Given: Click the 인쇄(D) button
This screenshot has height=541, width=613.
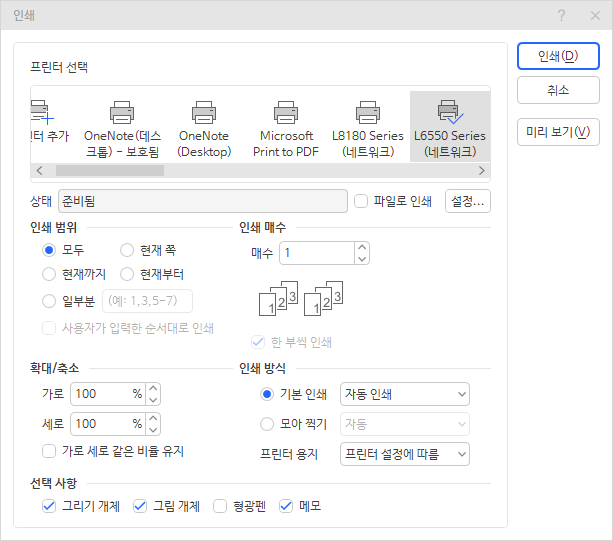Looking at the screenshot, I should [x=558, y=56].
